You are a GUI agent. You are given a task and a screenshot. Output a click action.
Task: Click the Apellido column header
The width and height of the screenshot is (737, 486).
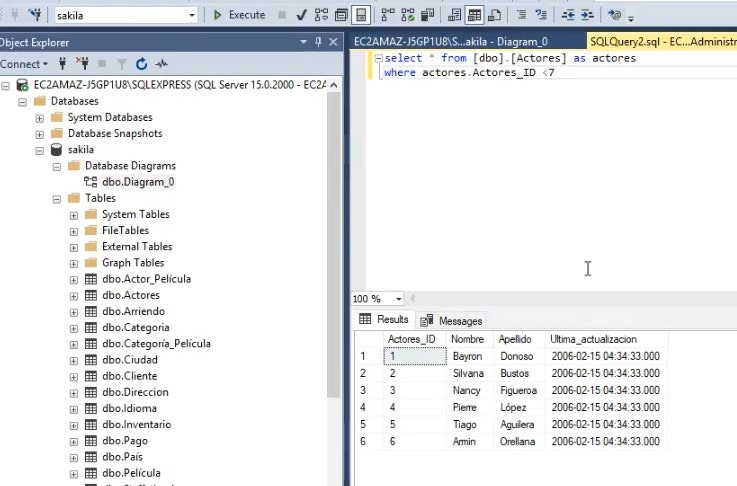point(519,339)
